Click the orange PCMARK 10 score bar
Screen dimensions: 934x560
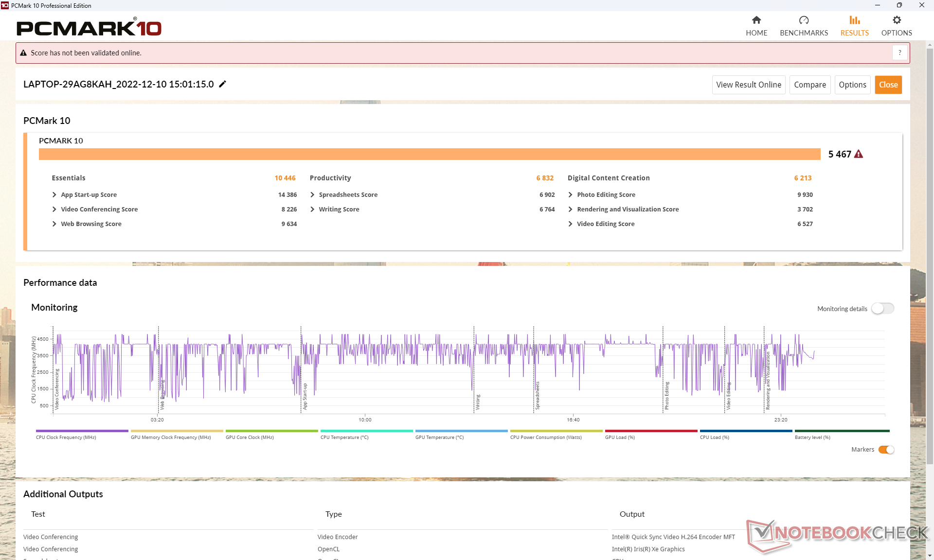tap(430, 154)
